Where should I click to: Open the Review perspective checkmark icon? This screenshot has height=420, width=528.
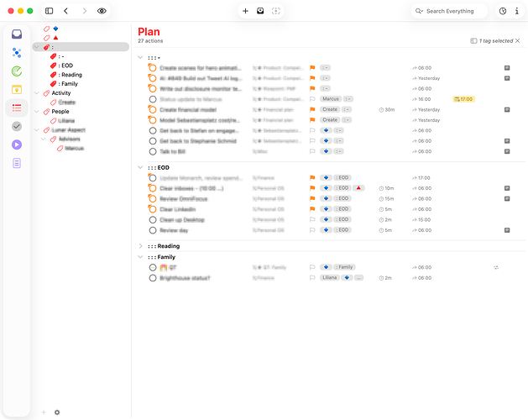(x=17, y=126)
